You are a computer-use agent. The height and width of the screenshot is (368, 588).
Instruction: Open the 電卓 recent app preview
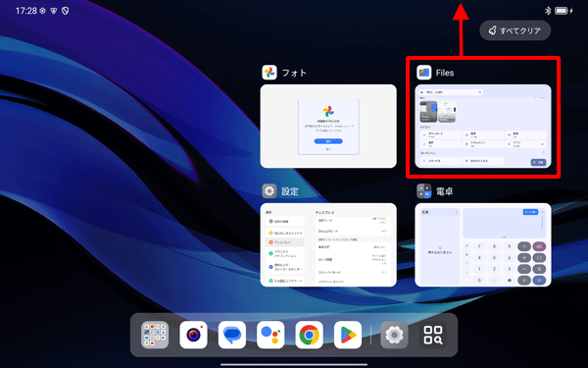[483, 244]
